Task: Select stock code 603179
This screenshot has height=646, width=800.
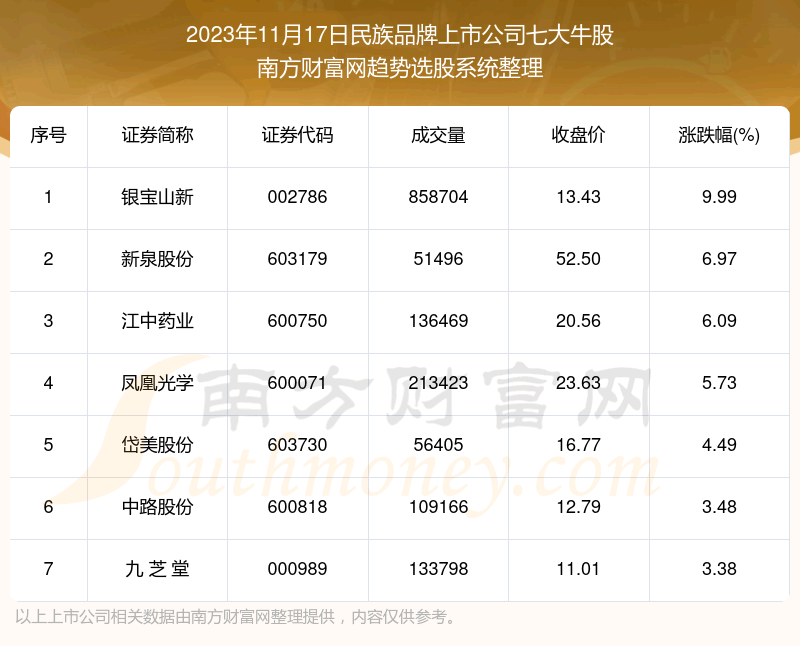Action: (x=297, y=259)
